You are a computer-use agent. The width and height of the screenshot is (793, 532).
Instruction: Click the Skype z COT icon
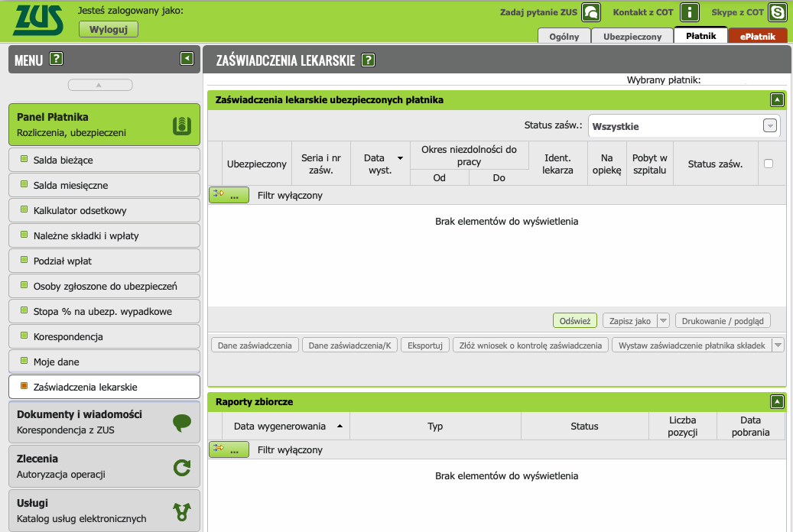(778, 12)
